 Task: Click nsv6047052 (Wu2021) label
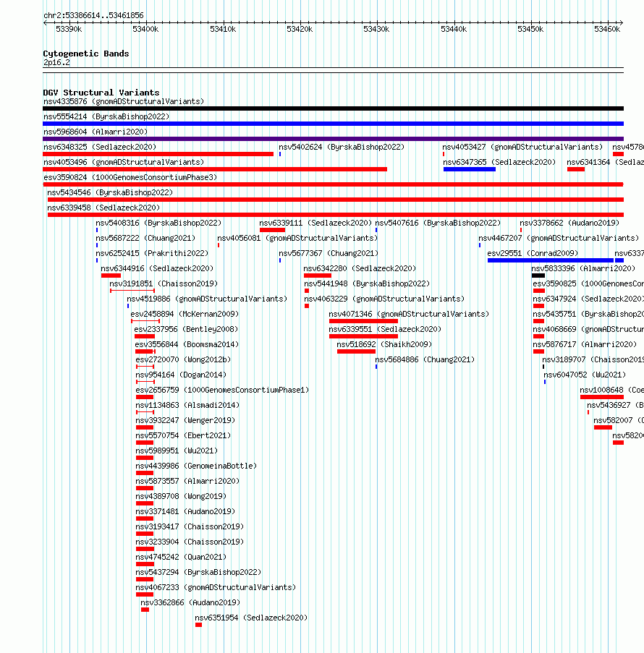[585, 375]
